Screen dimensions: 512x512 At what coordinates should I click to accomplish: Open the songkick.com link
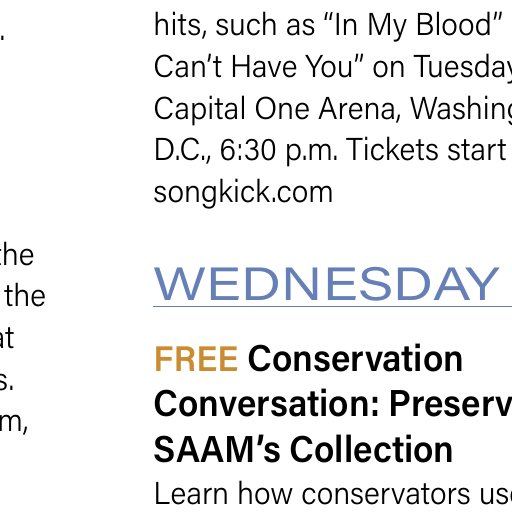point(243,192)
